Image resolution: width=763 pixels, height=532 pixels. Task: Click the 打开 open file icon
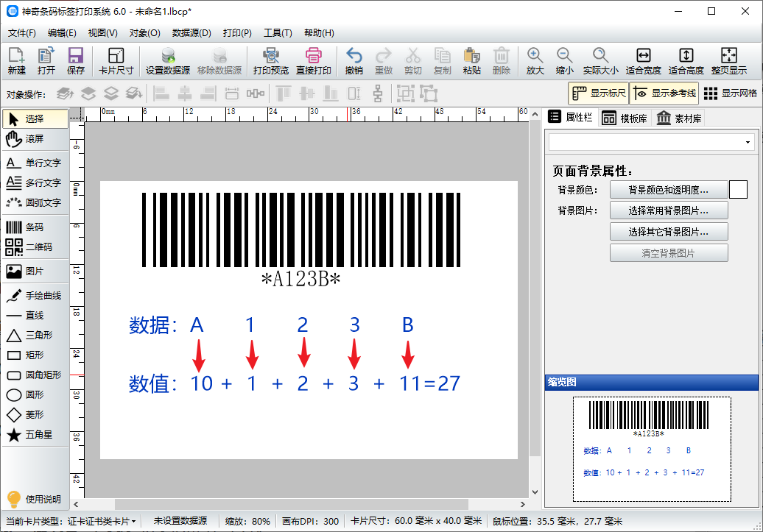click(46, 61)
